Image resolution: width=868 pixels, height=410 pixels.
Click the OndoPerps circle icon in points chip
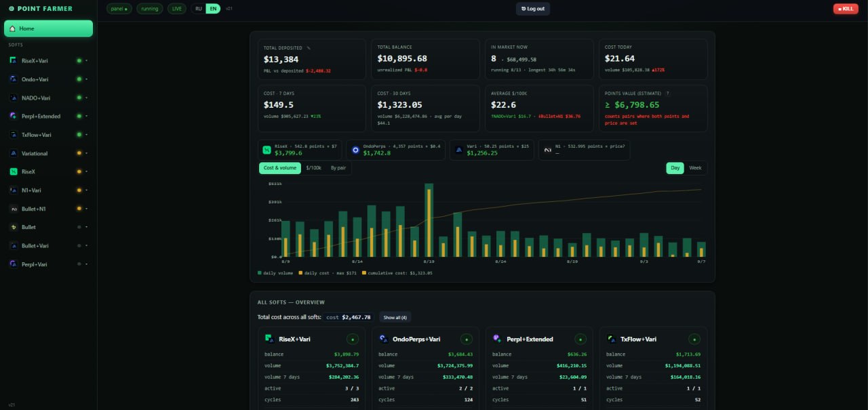355,150
